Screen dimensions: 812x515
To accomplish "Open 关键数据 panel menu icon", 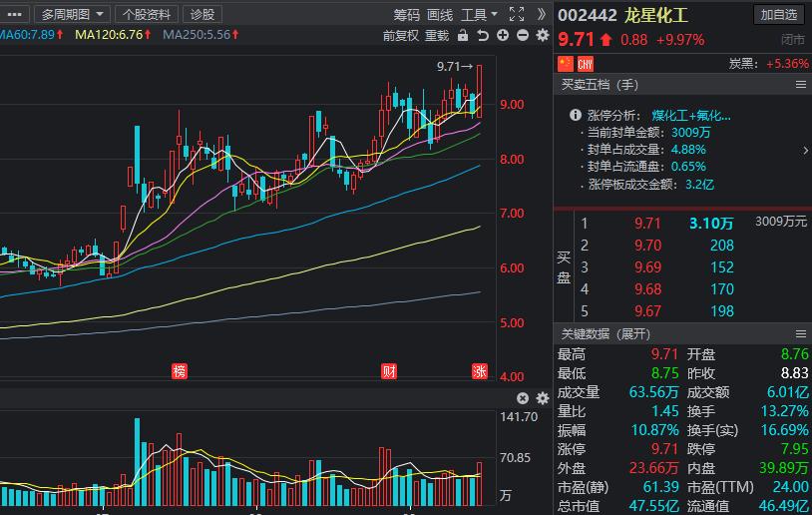I will pyautogui.click(x=801, y=334).
